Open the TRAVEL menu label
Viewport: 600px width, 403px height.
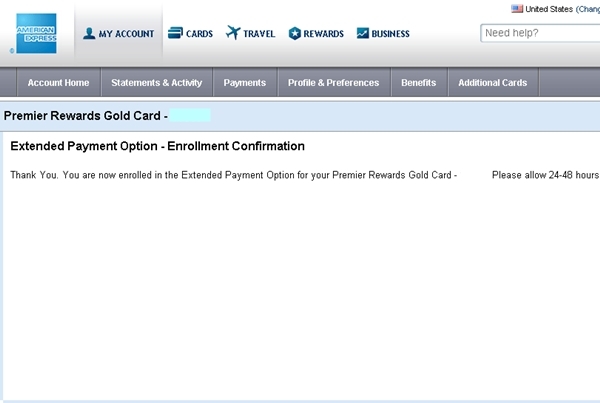259,34
